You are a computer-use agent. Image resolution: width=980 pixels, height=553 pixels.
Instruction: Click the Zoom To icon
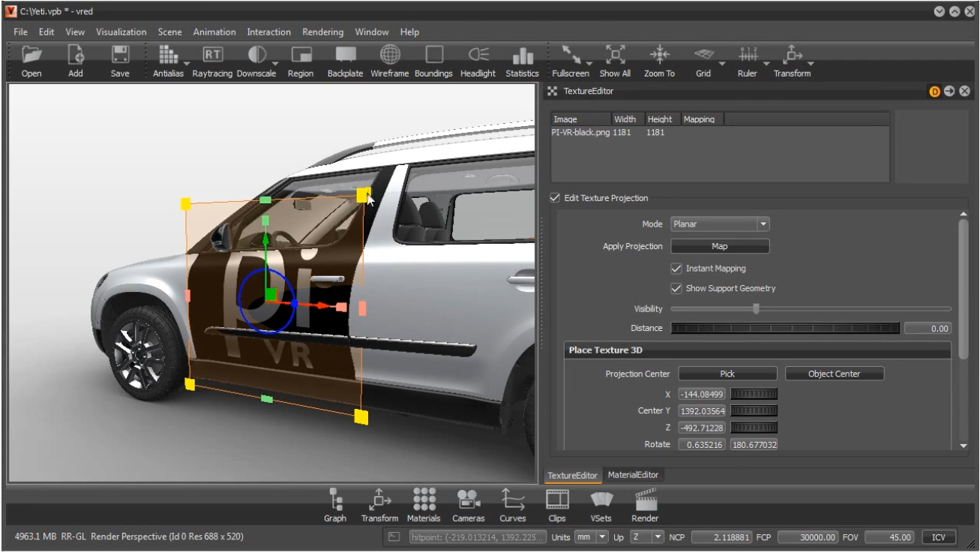(x=659, y=55)
